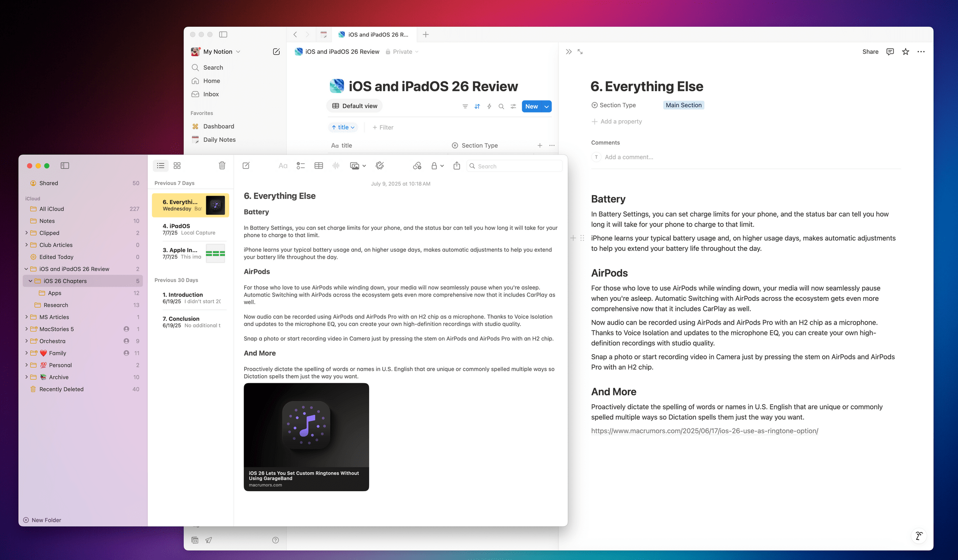Insert a table in the note
This screenshot has height=560, width=958.
click(x=319, y=166)
